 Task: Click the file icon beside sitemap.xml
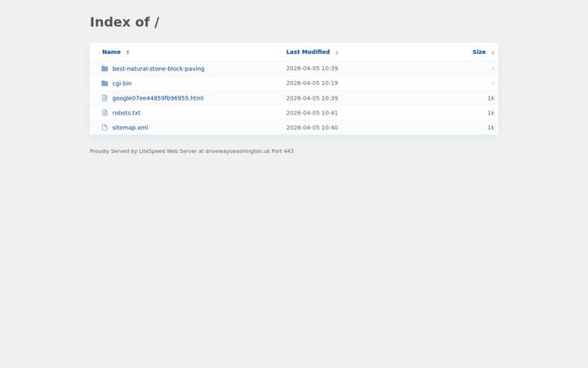coord(105,128)
